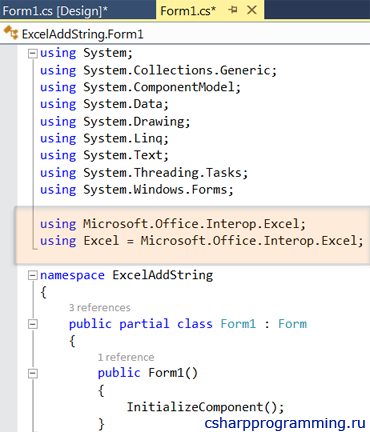Viewport: 370px width, 432px height.
Task: Collapse the namespace ExcelAddString block
Action: tap(33, 275)
